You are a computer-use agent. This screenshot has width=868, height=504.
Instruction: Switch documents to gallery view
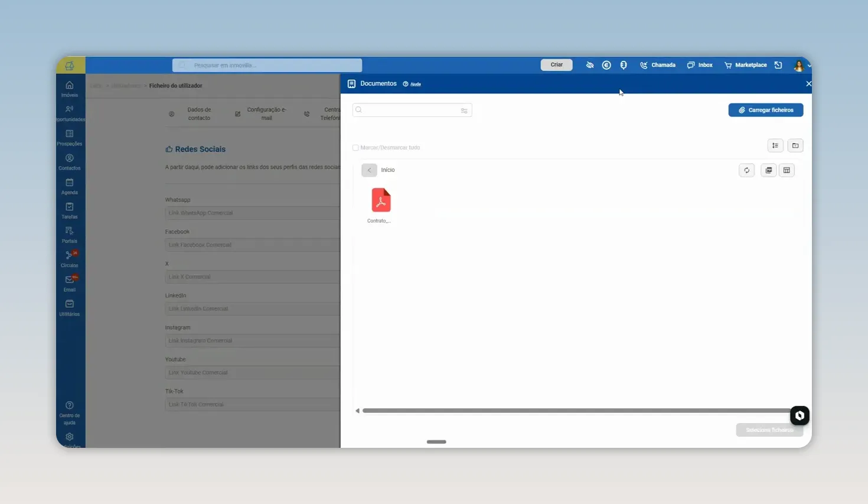coord(768,170)
